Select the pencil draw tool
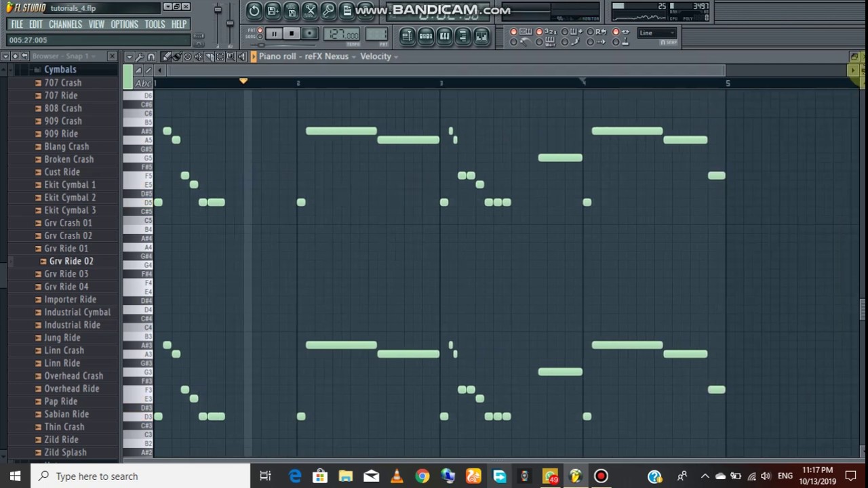This screenshot has width=868, height=488. 166,57
